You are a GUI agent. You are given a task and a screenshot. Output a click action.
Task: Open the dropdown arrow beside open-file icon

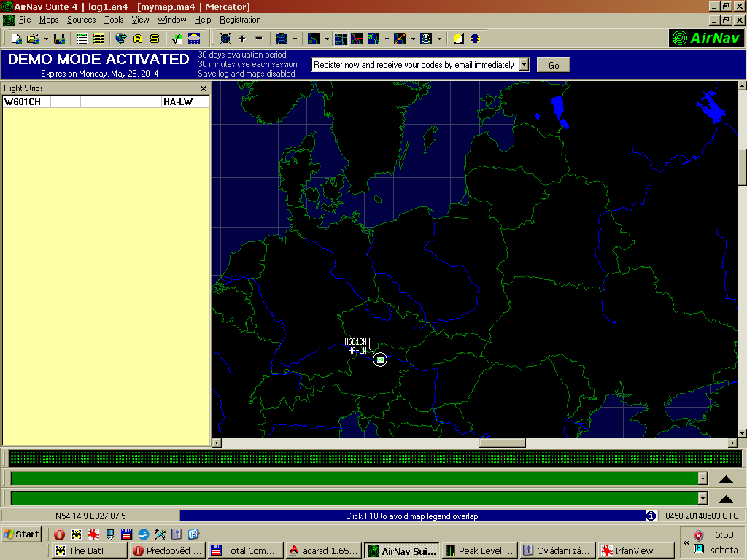tap(46, 39)
